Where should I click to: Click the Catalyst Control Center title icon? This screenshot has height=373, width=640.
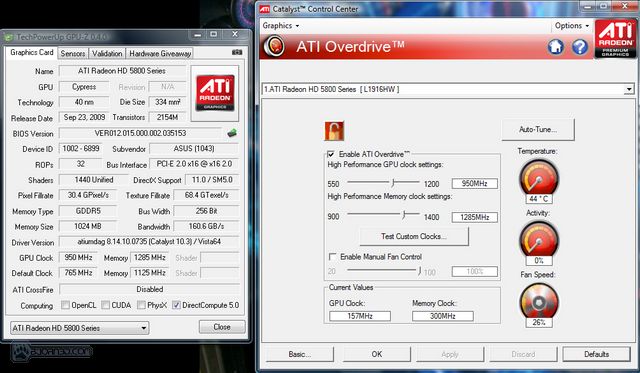(264, 9)
